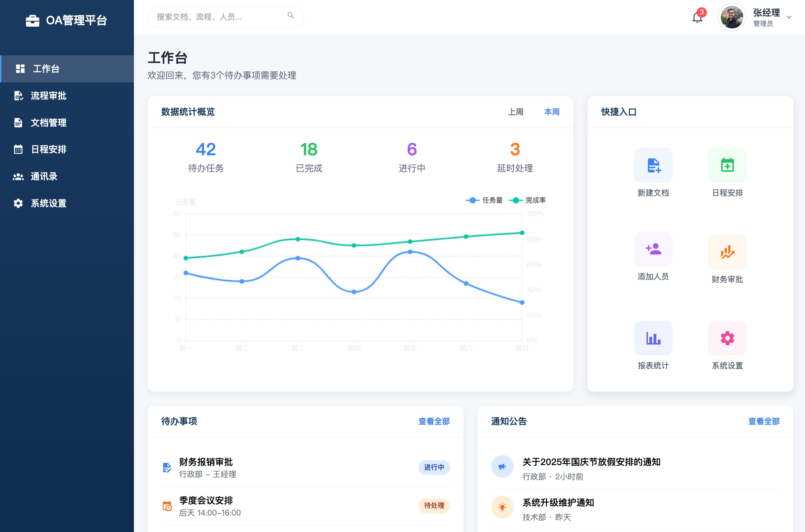Viewport: 805px width, 532px height.
Task: Click the 国庆节 announcement megaphone icon
Action: 502,466
